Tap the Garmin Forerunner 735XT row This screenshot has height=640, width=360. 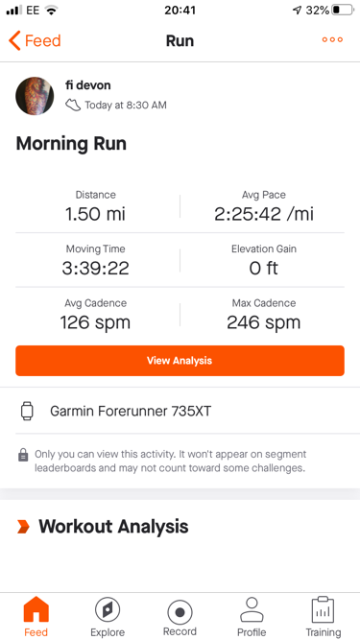tap(180, 411)
